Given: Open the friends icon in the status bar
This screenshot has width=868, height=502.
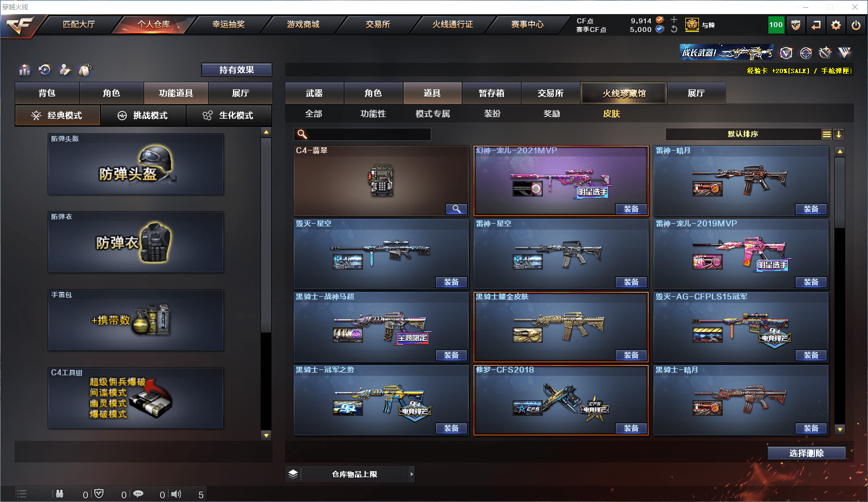Looking at the screenshot, I should 60,494.
